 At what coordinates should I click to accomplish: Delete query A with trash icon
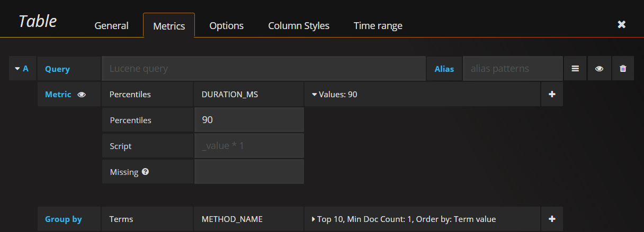click(x=623, y=69)
